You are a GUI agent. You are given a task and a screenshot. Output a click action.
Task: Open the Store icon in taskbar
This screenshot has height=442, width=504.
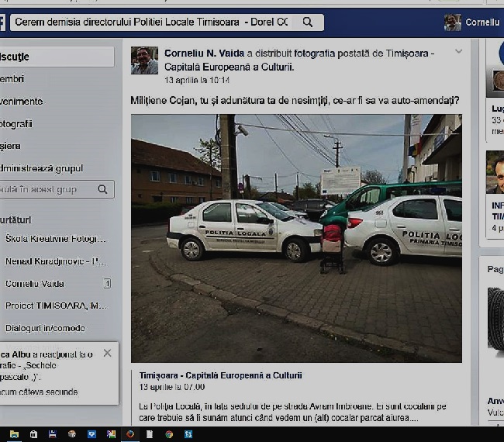coord(33,434)
